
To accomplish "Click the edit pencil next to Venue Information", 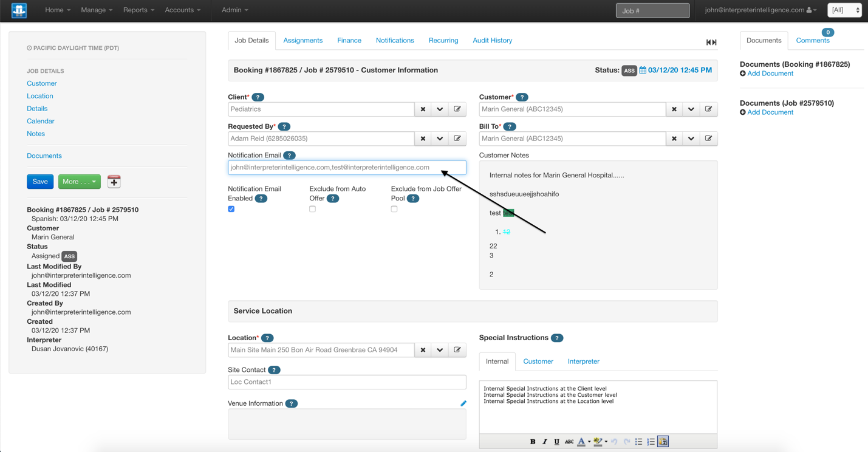I will 463,403.
